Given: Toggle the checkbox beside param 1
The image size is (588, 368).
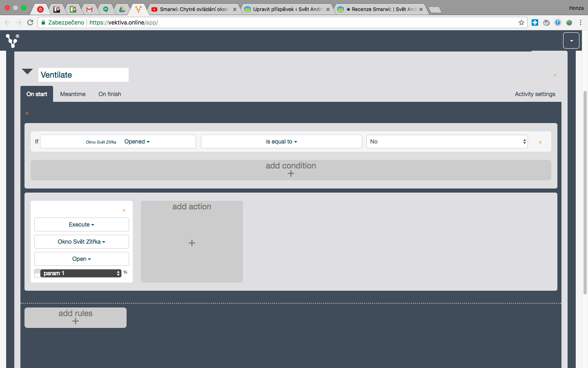Looking at the screenshot, I should coord(37,273).
